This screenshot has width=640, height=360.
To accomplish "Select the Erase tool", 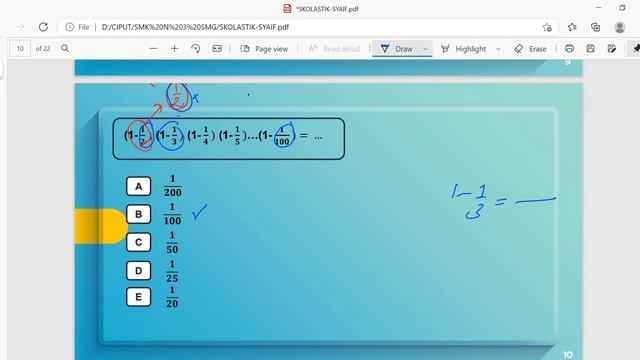I will coord(530,49).
